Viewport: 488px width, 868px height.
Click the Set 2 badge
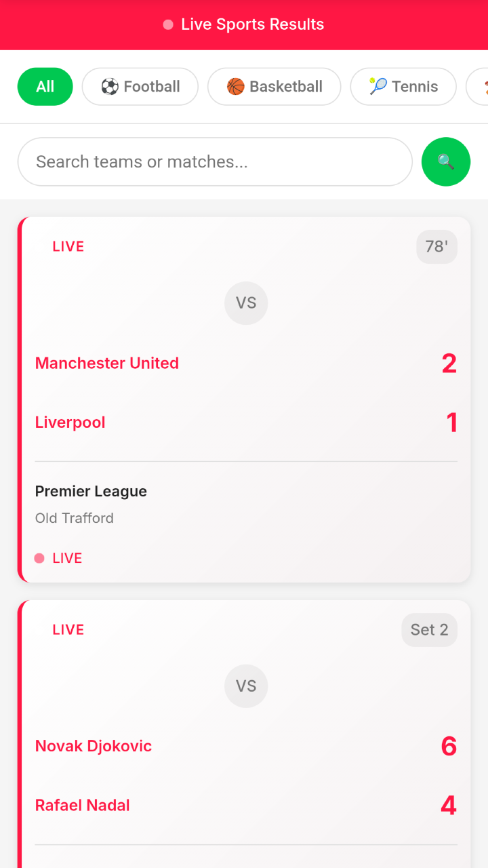(430, 630)
